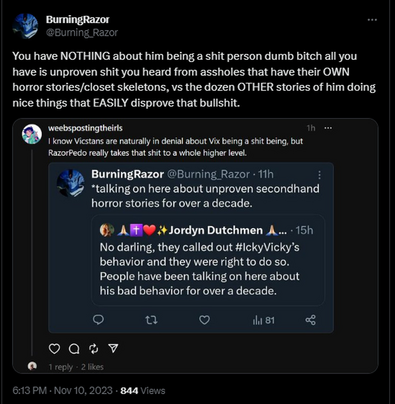Screen dimensions: 395x404
Task: Open the BurningRazor profile avatar at the top
Action: coord(25,26)
